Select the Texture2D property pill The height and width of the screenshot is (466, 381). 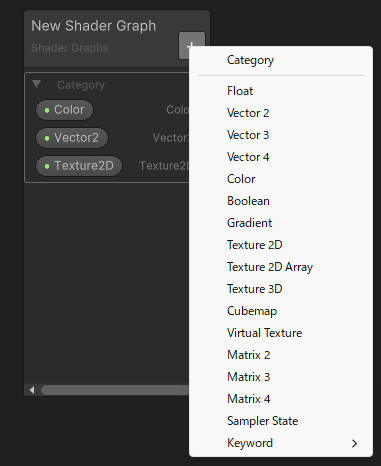tap(79, 166)
